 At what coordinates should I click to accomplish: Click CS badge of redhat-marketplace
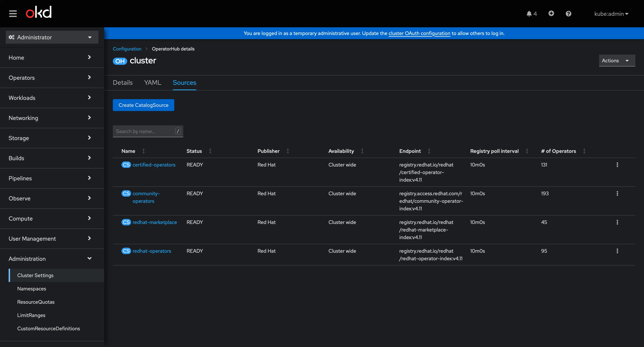pos(126,222)
